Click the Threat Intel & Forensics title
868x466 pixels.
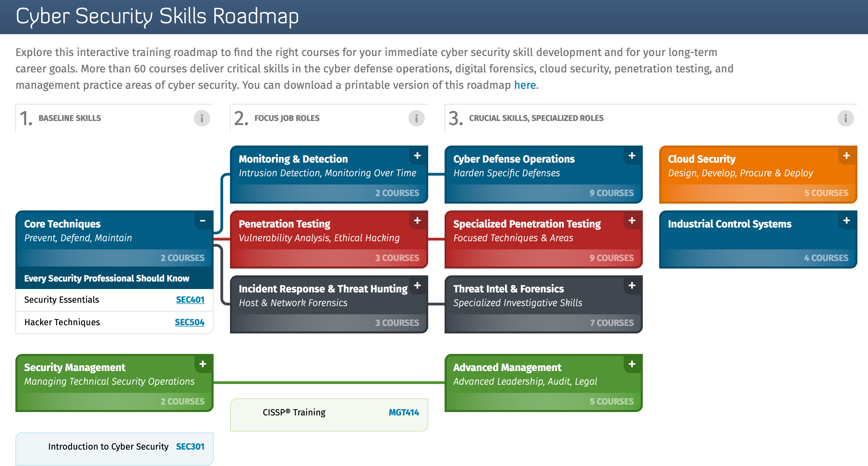click(x=508, y=289)
